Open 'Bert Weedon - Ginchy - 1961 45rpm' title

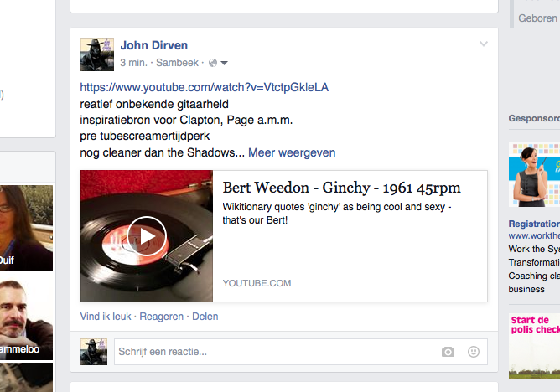click(342, 188)
